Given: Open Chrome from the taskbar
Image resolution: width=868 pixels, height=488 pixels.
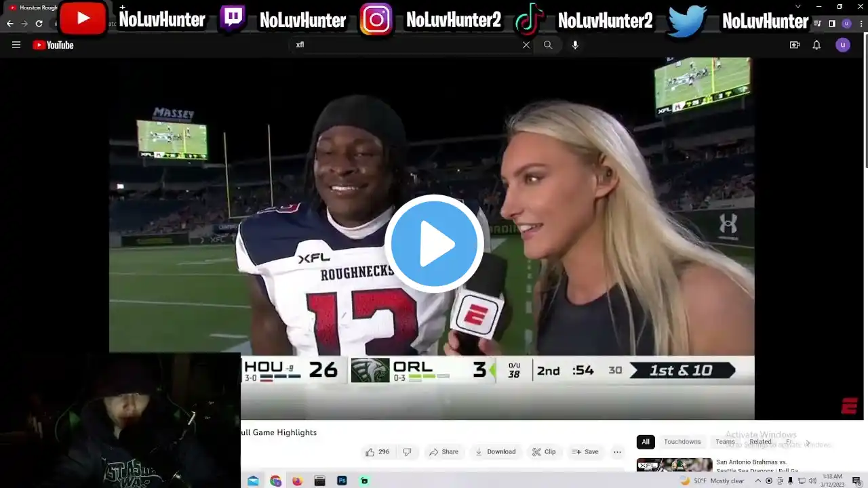Looking at the screenshot, I should [x=275, y=481].
